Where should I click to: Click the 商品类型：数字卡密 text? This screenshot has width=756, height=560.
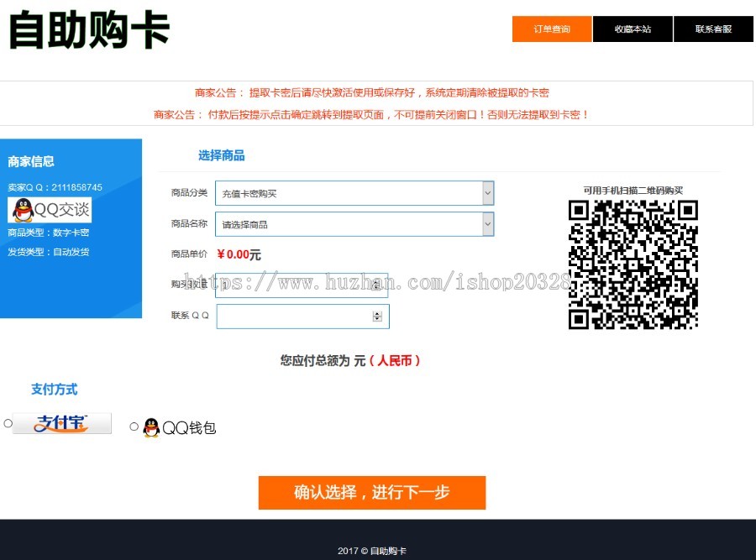pos(48,233)
